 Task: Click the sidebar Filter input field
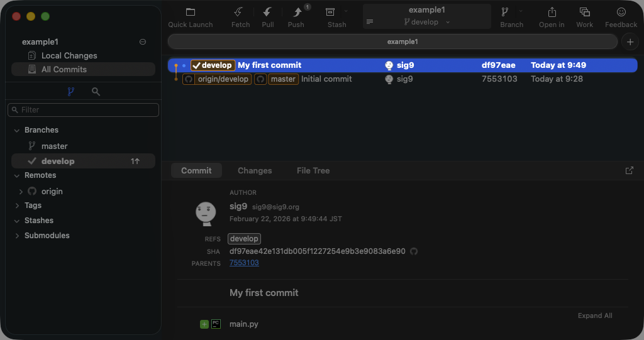coord(84,110)
